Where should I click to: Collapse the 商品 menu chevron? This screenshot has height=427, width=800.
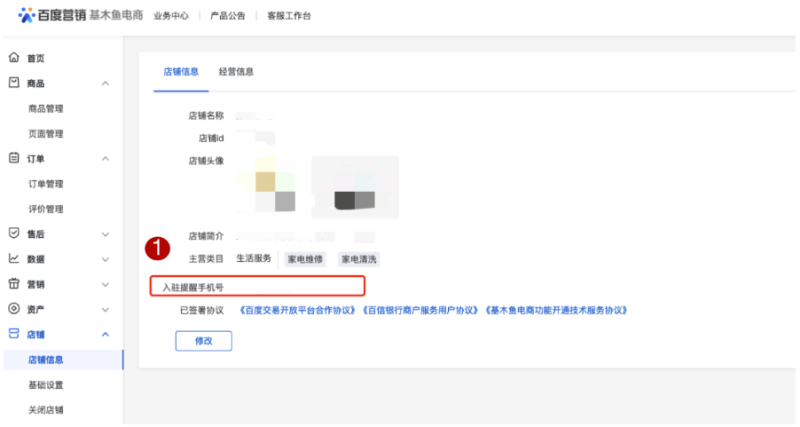[x=105, y=83]
